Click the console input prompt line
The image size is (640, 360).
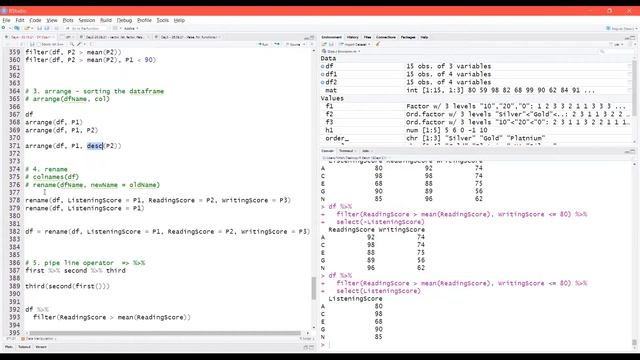click(476, 345)
